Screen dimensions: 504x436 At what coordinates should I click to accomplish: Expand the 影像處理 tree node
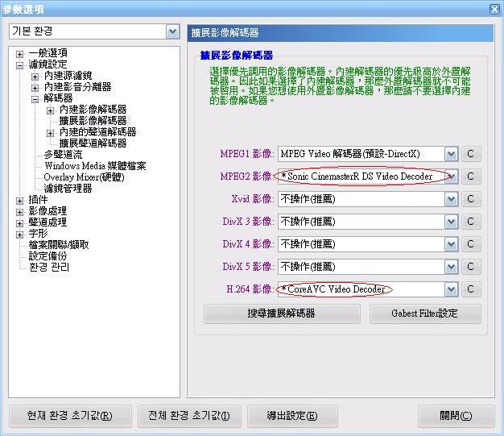(20, 211)
